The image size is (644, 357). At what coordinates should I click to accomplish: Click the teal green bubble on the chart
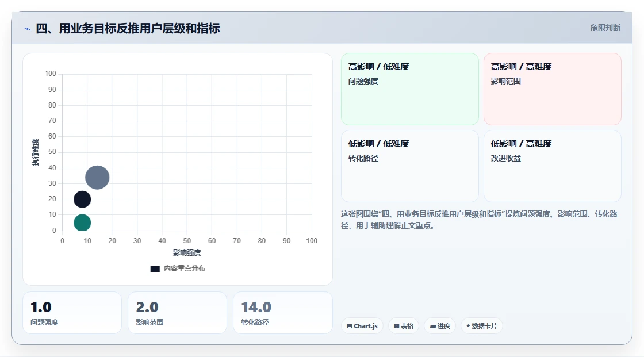pyautogui.click(x=82, y=222)
